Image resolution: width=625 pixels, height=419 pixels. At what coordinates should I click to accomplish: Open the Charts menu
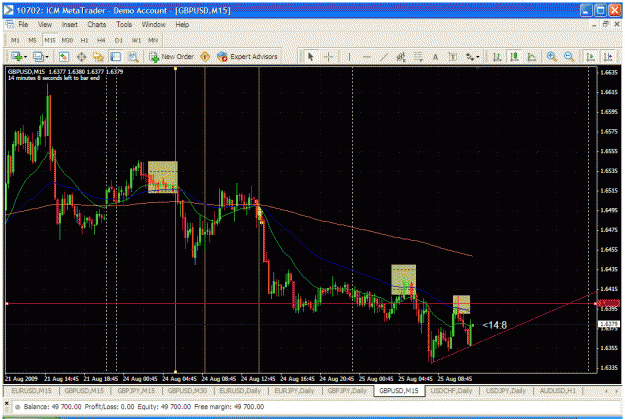coord(97,24)
